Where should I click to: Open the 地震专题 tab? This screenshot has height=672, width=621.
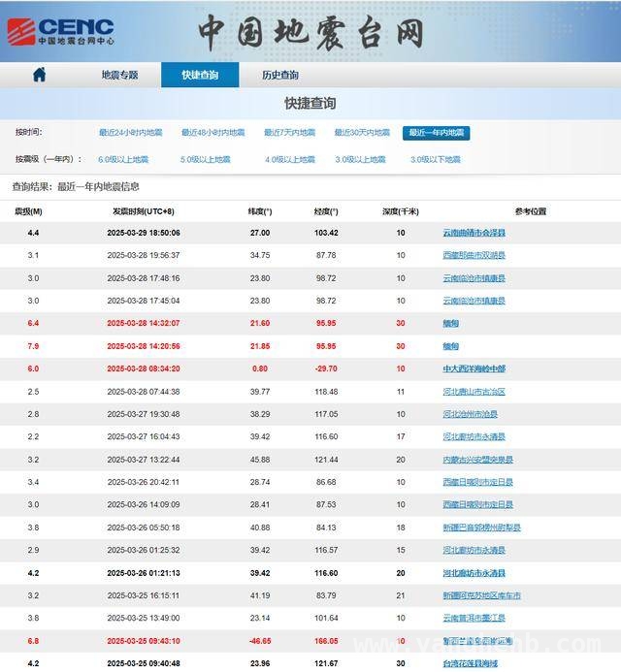pos(119,75)
